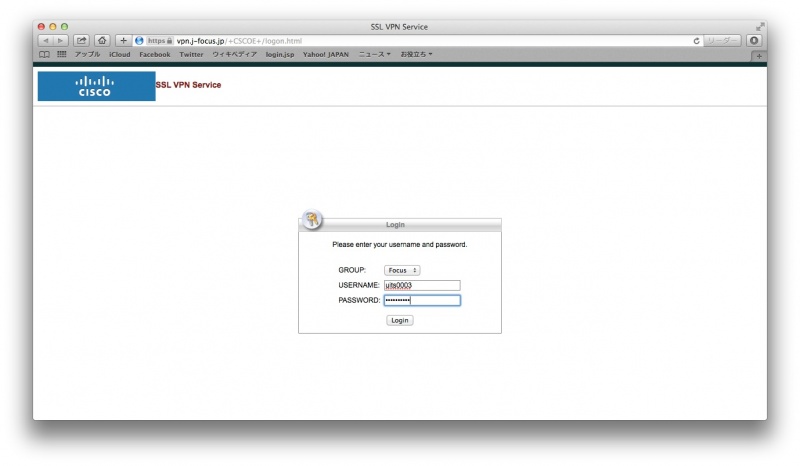Screen dimensions: 800x466
Task: Click the Cisco logo banner
Action: [96, 86]
